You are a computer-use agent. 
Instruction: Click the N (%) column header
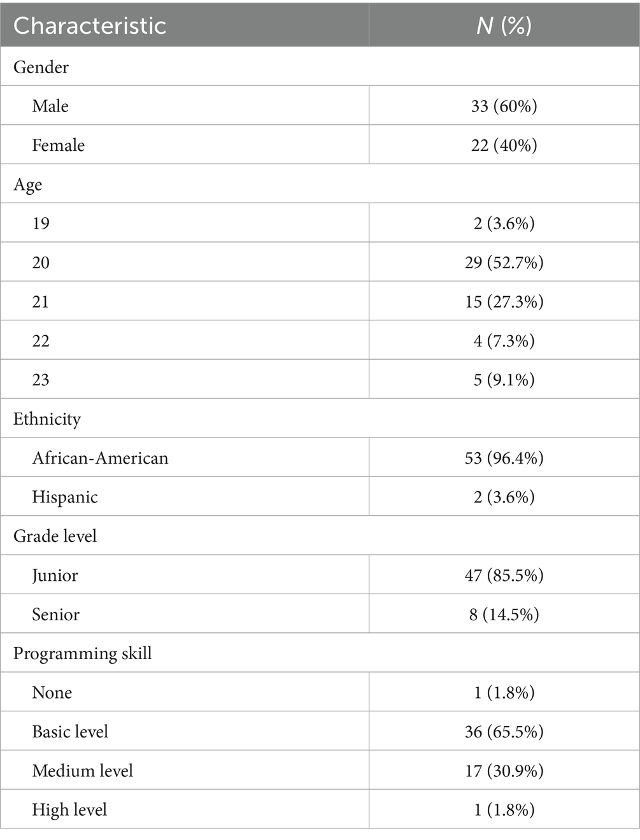point(504,25)
